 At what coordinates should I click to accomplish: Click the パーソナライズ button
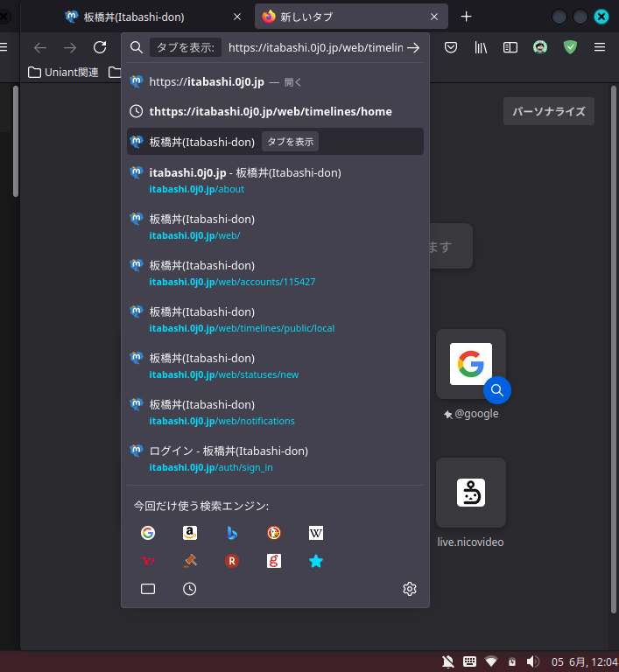click(549, 111)
